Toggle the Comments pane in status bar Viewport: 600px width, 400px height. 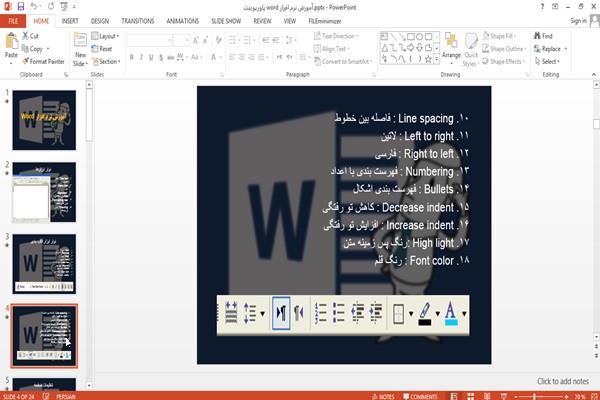(x=420, y=396)
